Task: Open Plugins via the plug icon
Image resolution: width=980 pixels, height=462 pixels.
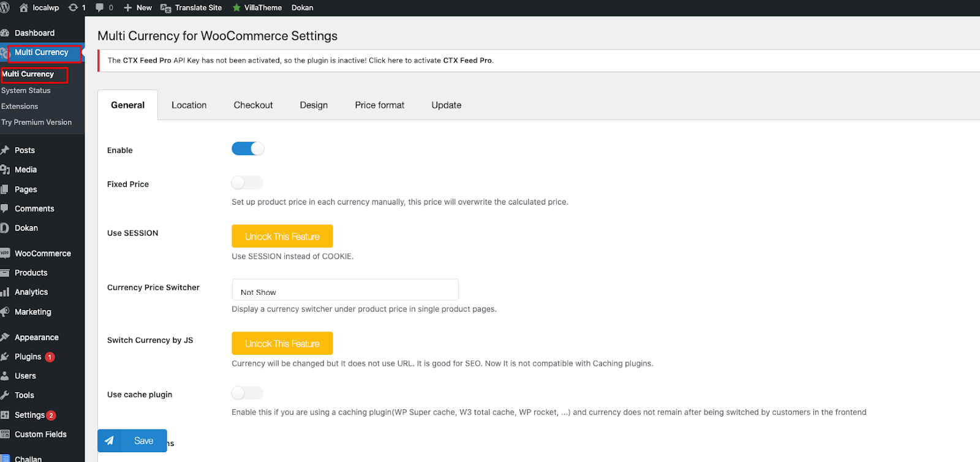Action: (5, 357)
